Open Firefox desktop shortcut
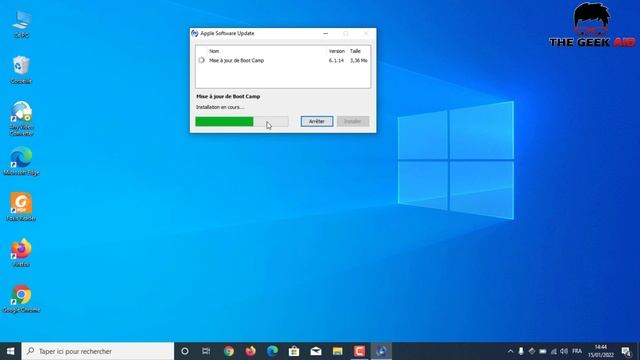Image resolution: width=640 pixels, height=360 pixels. [x=21, y=253]
